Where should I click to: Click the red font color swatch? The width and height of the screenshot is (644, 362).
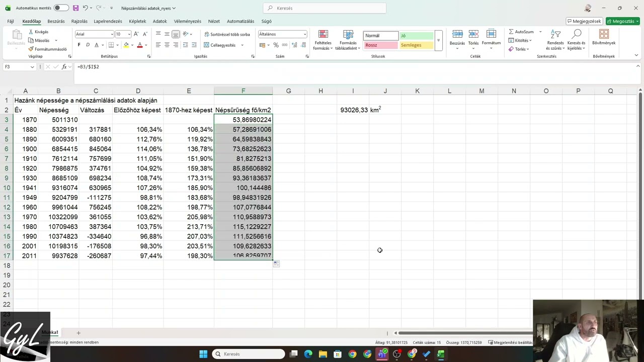point(140,45)
